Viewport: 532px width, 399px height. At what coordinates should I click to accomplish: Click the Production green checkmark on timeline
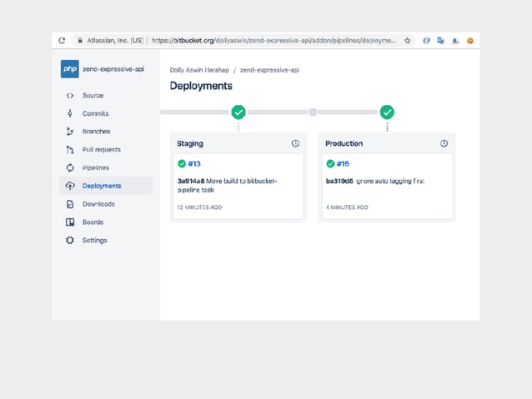pos(387,112)
